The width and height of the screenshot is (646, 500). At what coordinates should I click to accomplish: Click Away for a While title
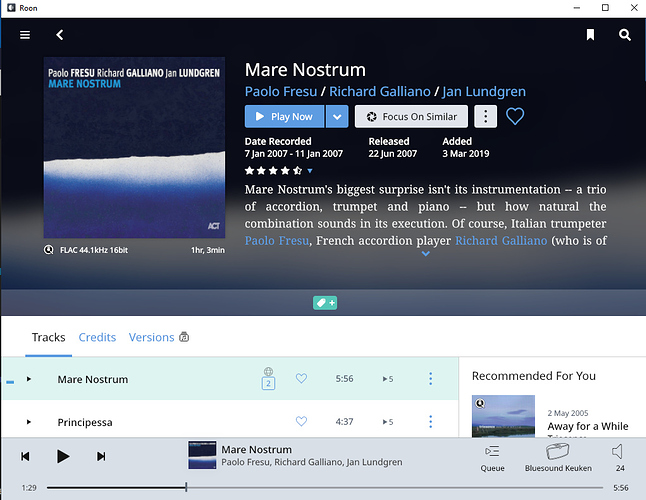[588, 426]
